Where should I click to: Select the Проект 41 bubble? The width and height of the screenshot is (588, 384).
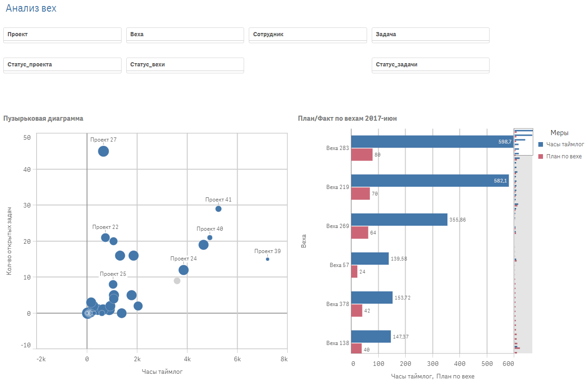point(219,209)
